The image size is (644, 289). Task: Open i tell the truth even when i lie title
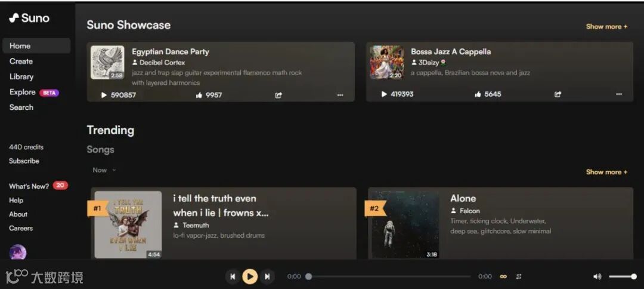[x=221, y=205]
